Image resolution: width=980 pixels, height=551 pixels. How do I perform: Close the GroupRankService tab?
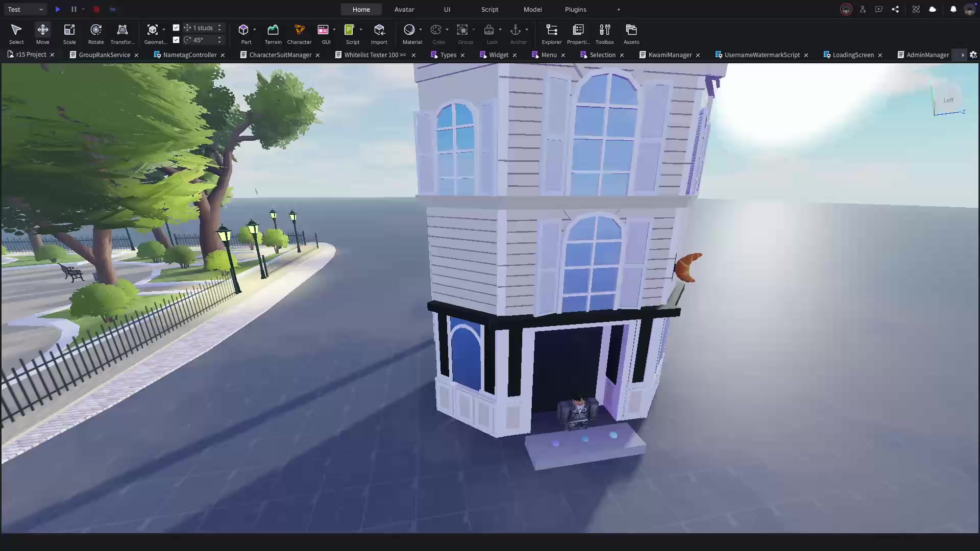(136, 55)
